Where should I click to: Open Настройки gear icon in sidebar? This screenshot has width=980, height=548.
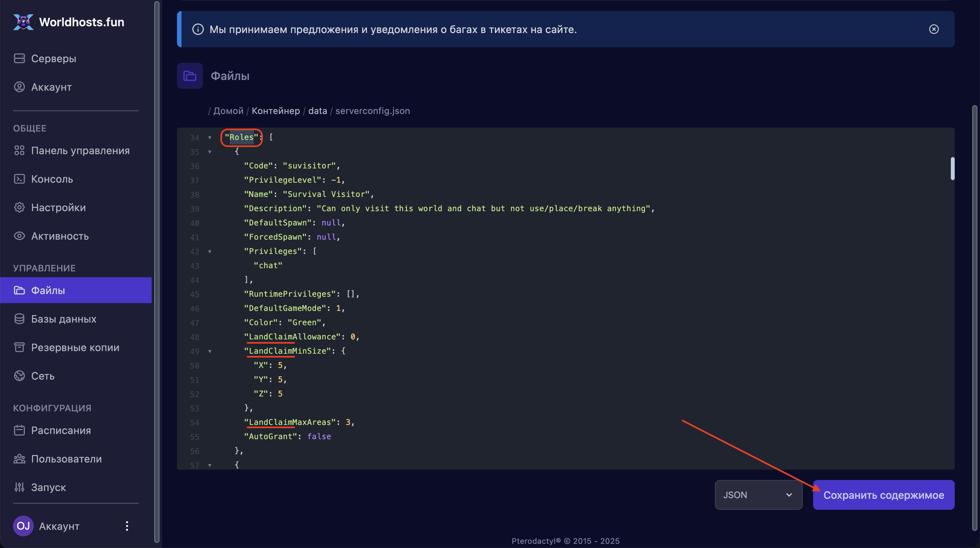pos(19,208)
